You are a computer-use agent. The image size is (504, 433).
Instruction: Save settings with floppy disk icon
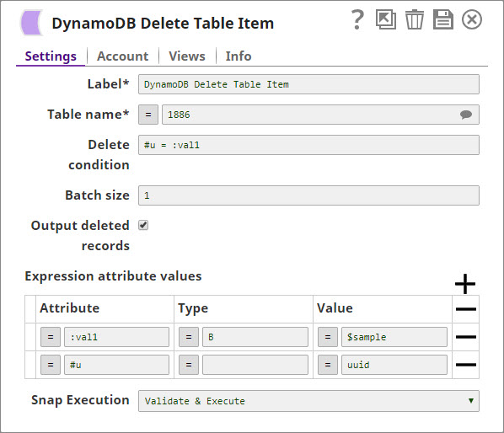pos(443,19)
